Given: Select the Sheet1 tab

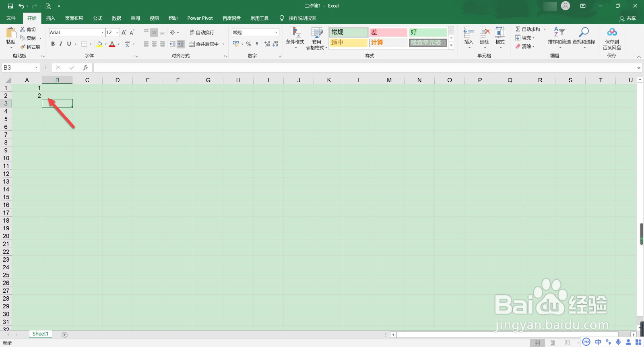Looking at the screenshot, I should pos(40,334).
